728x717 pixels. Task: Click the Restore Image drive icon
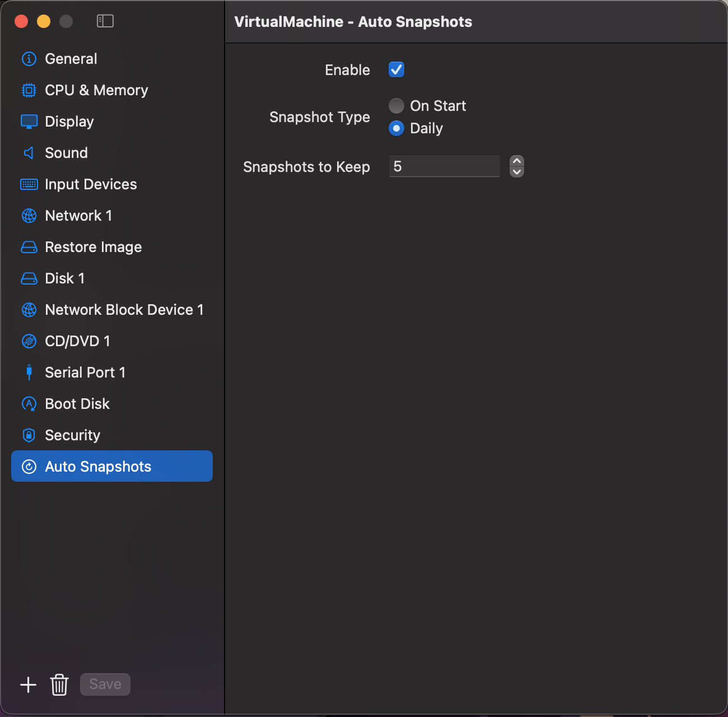(29, 247)
